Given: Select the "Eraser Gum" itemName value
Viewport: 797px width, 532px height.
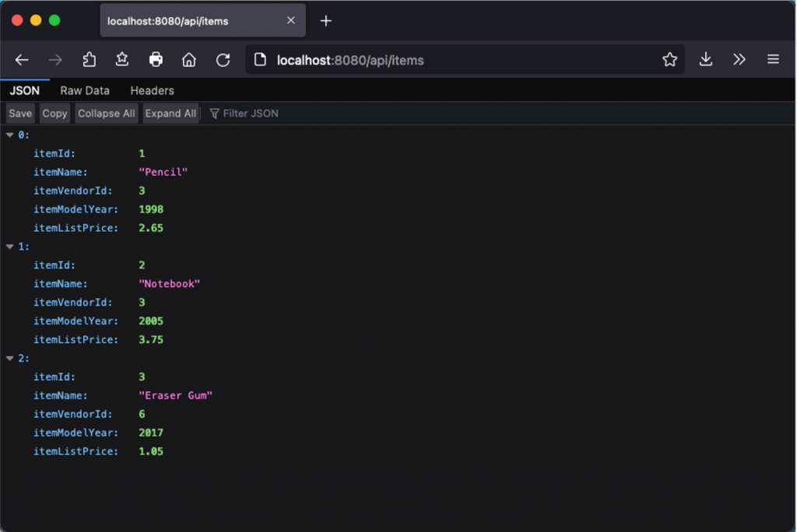Looking at the screenshot, I should [x=175, y=396].
